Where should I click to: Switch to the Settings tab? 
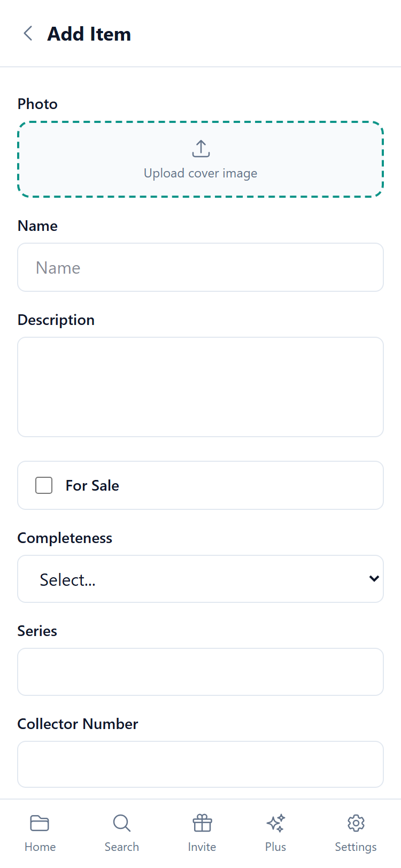click(x=356, y=831)
